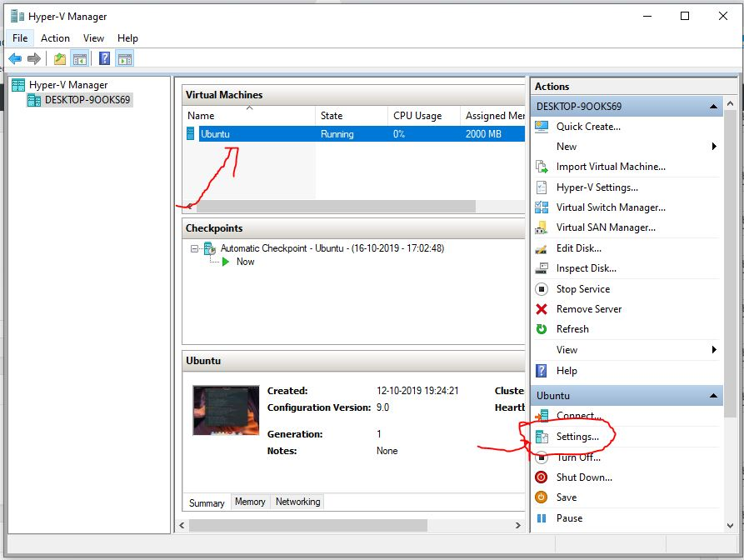
Task: Switch to the Memory tab
Action: (250, 502)
